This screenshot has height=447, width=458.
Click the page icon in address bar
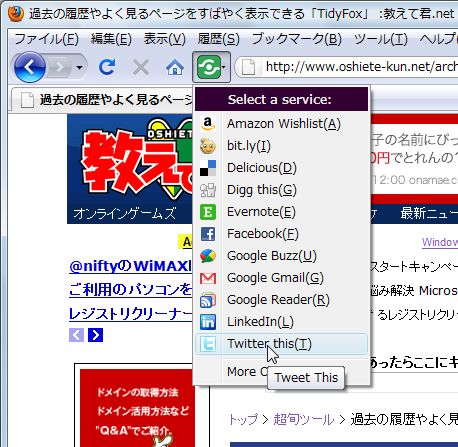(x=248, y=67)
